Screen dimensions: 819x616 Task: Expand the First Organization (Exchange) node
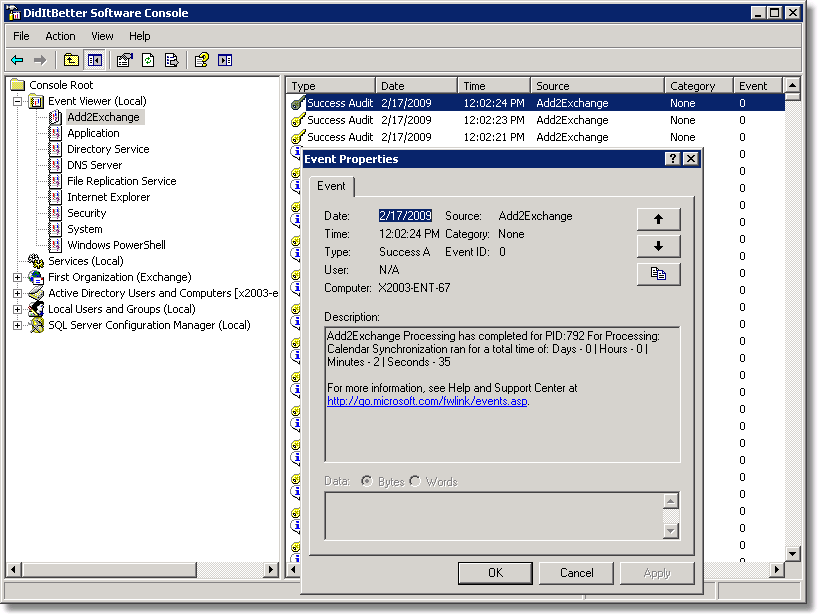pos(17,277)
